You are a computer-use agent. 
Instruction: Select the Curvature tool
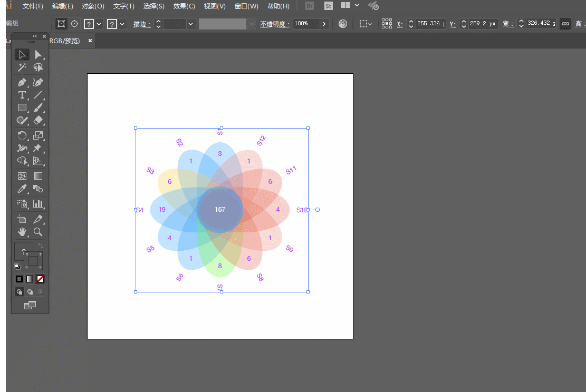(38, 82)
